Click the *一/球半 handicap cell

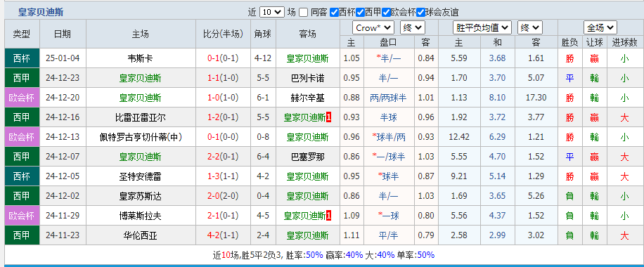click(x=389, y=157)
